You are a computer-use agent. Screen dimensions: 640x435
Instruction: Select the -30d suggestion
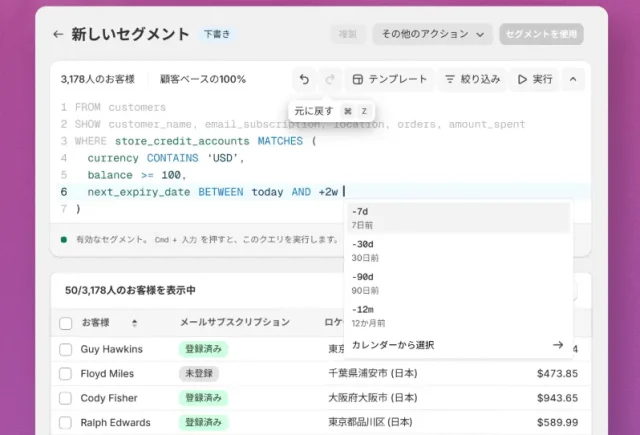[458, 251]
